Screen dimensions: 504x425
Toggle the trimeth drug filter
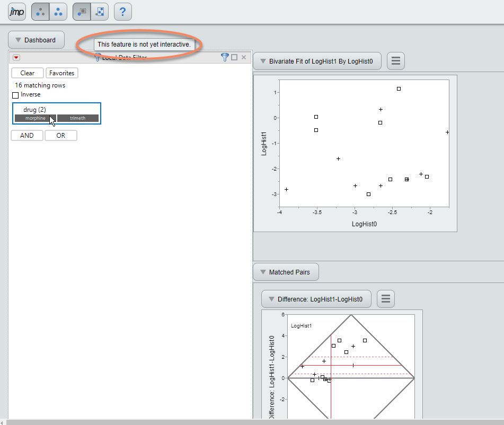point(78,118)
